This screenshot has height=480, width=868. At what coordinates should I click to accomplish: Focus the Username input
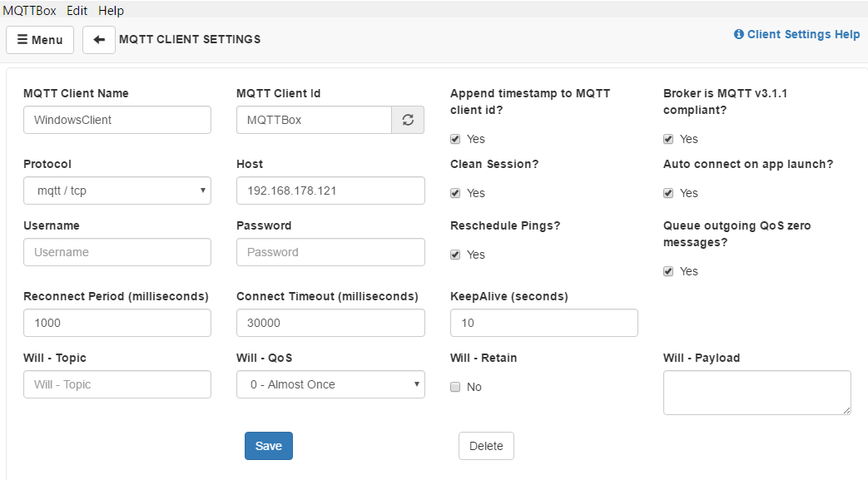[117, 252]
